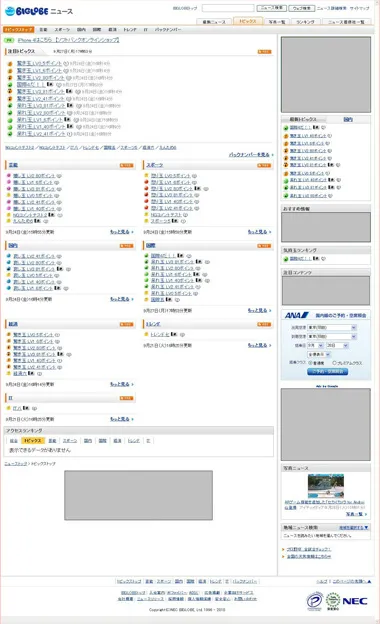380x624 pixels.
Task: Click もっと見る in the IT section
Action: 120,419
